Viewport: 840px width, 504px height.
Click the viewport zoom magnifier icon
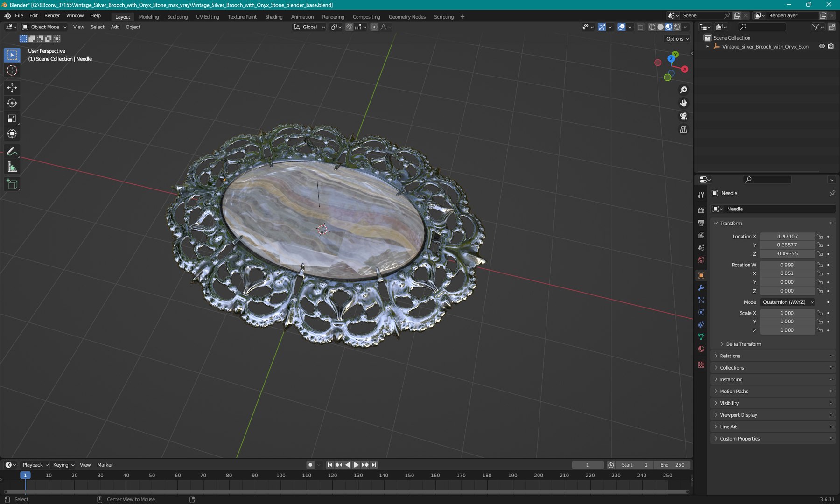point(684,90)
